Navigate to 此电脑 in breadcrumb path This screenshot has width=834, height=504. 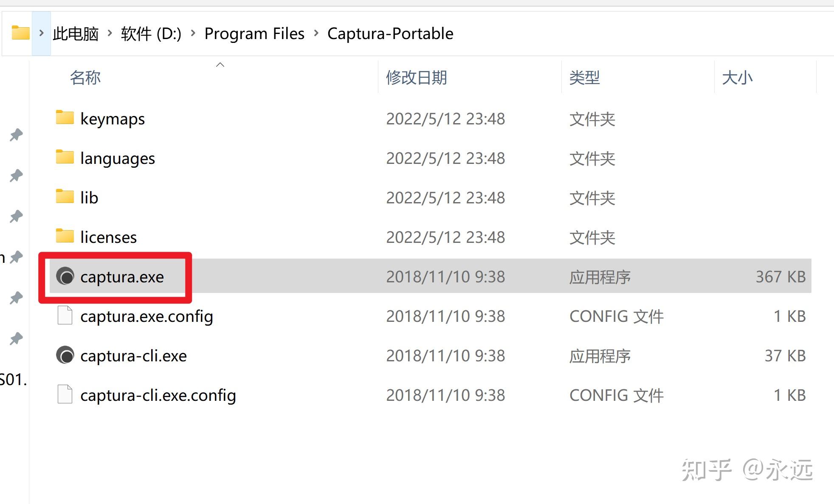76,34
